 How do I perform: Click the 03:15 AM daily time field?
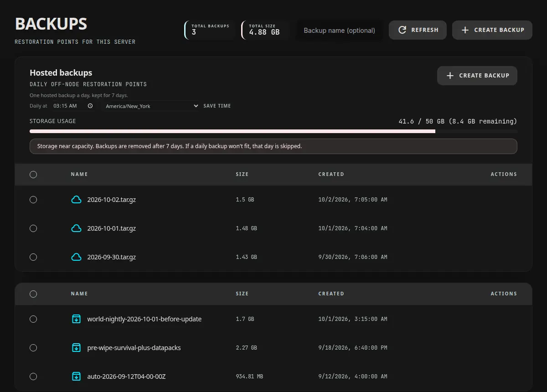(73, 106)
